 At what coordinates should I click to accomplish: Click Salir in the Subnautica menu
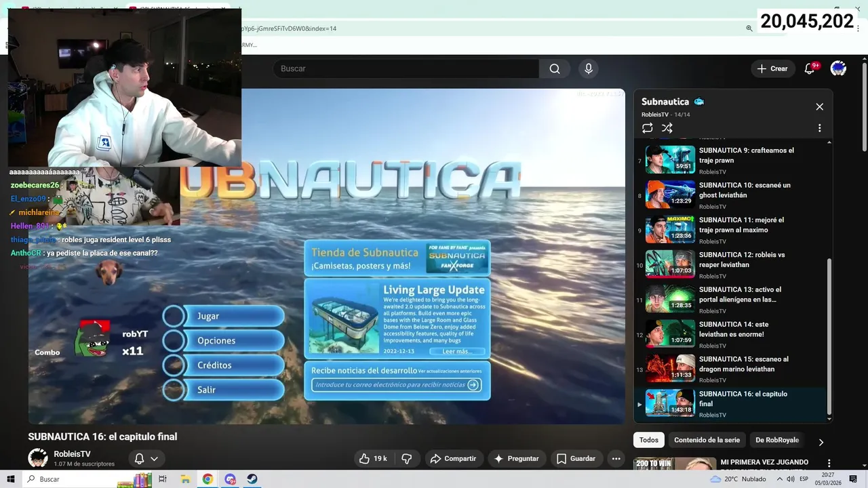point(224,390)
